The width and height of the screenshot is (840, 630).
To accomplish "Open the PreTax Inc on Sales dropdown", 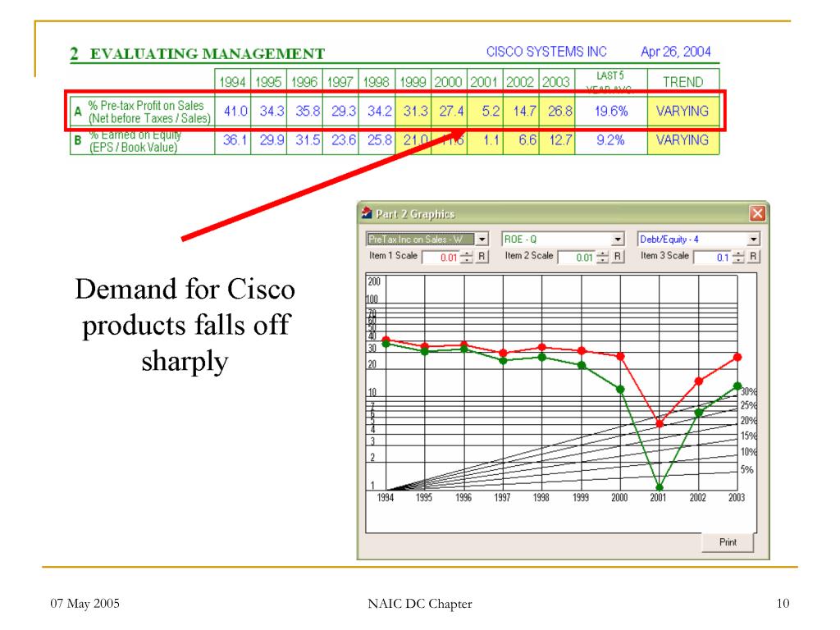I will tap(482, 239).
